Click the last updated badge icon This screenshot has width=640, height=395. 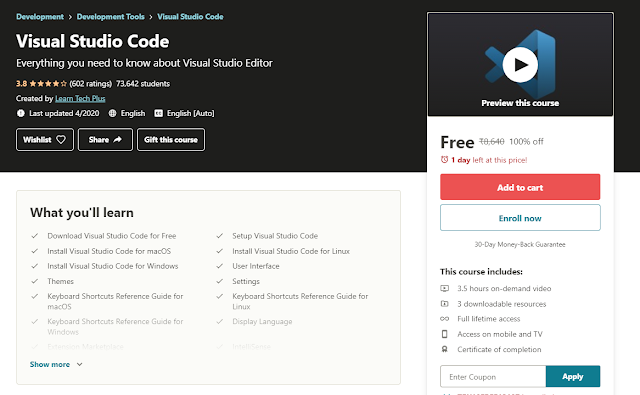20,113
